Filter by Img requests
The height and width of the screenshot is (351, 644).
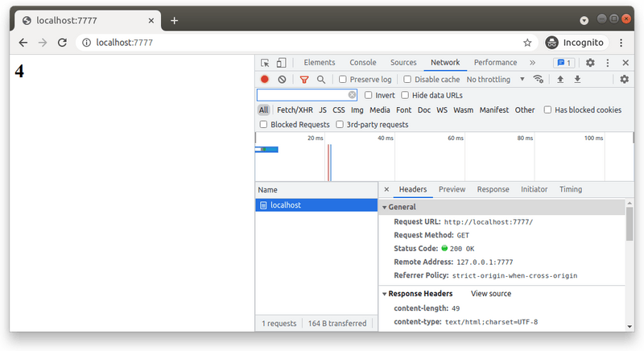(357, 110)
